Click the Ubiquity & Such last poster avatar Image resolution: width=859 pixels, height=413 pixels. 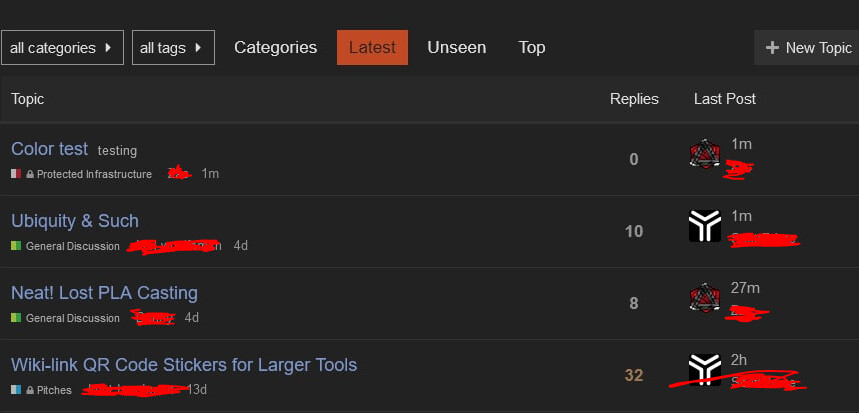[x=705, y=227]
